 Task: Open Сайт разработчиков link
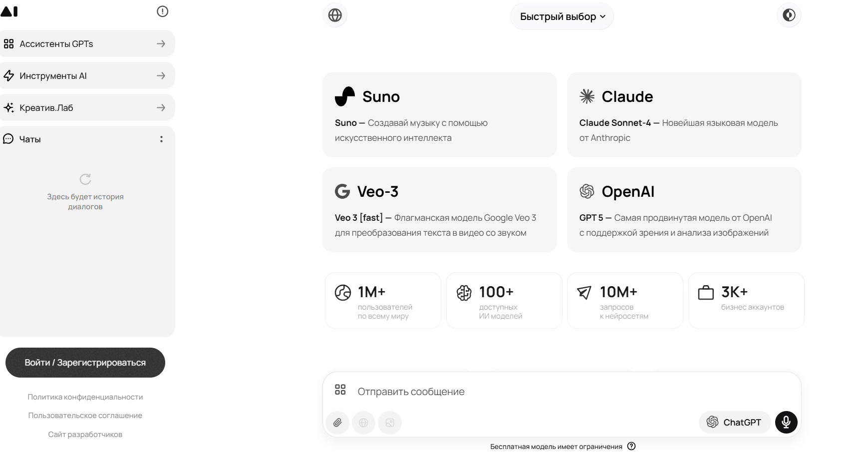pos(85,435)
